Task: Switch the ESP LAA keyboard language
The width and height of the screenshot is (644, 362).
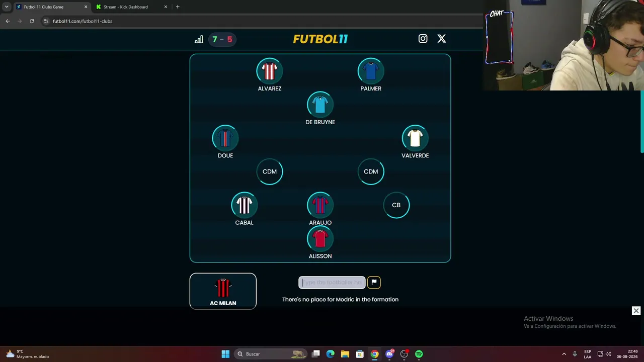Action: point(588,354)
